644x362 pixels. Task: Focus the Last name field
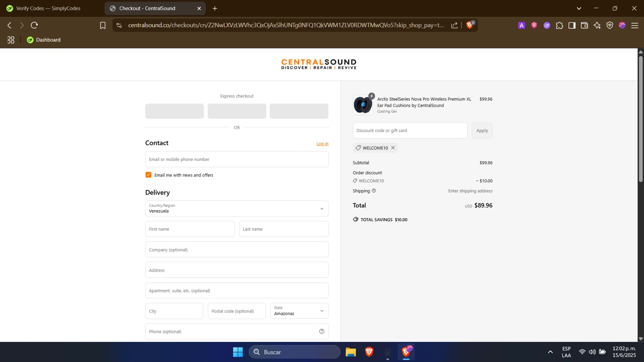tap(284, 229)
